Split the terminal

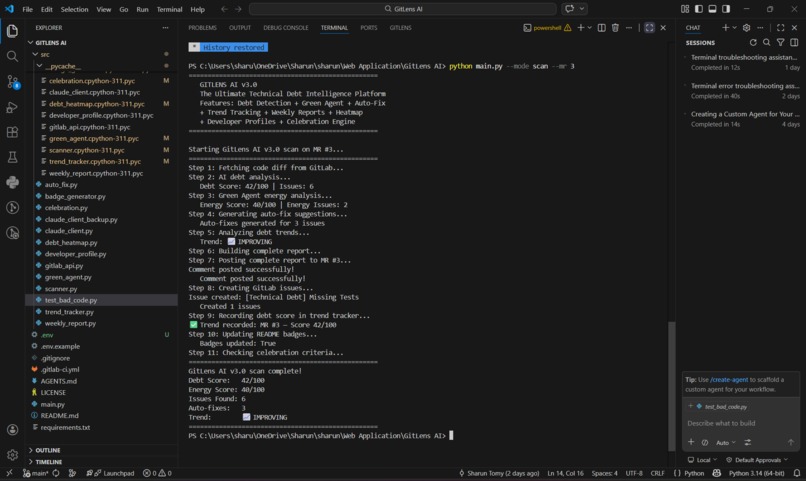click(x=601, y=28)
